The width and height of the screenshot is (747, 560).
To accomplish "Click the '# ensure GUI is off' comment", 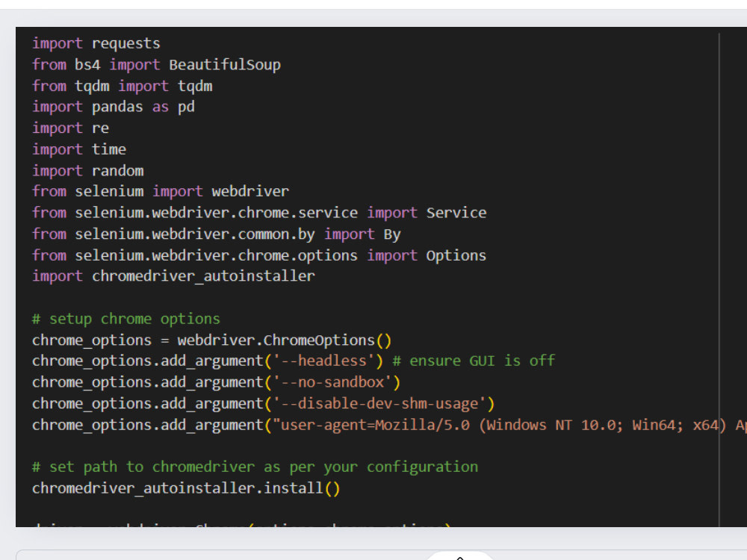I will tap(474, 361).
